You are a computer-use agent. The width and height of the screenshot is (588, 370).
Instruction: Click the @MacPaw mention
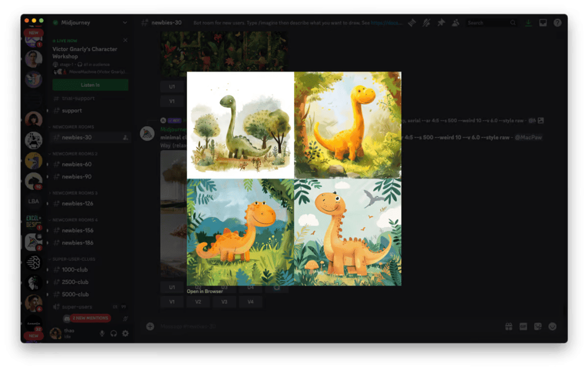click(528, 138)
